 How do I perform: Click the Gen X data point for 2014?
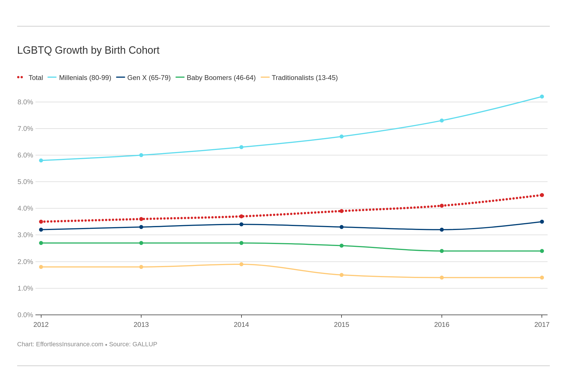241,224
